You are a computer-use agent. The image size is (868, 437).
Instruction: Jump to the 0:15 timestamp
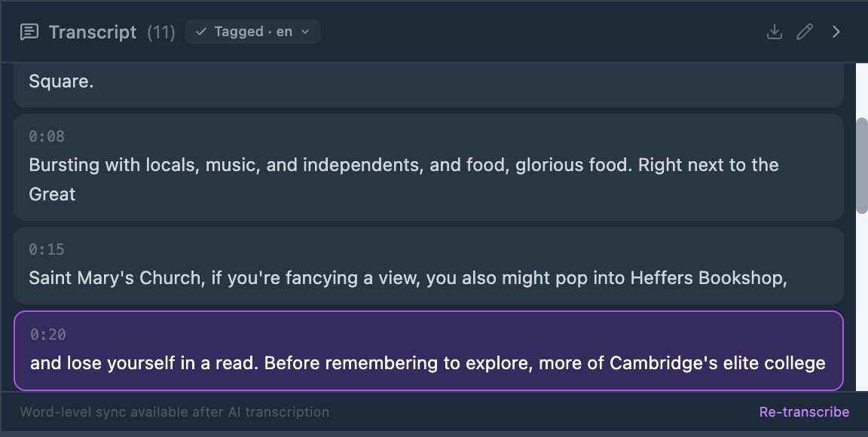coord(47,249)
